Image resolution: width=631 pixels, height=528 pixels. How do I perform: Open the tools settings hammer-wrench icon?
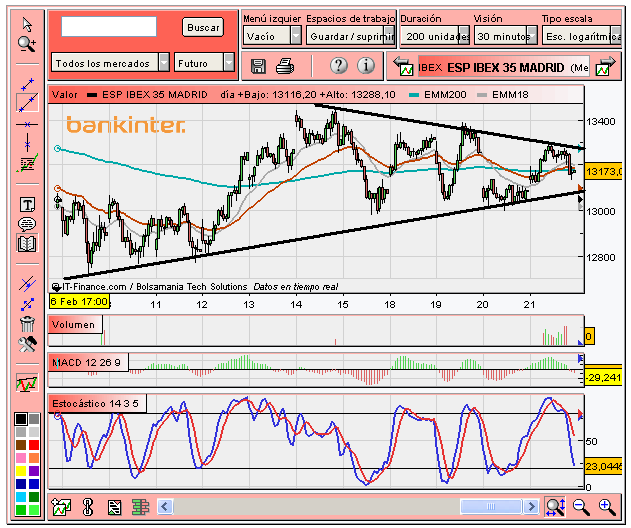pos(27,344)
